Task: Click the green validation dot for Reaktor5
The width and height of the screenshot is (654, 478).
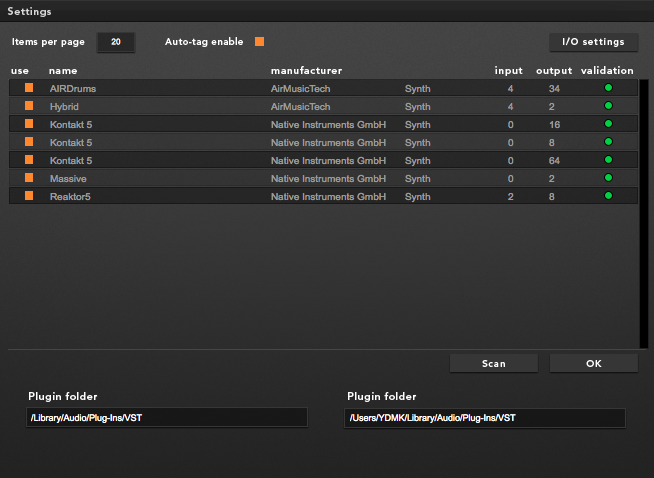Action: 608,196
